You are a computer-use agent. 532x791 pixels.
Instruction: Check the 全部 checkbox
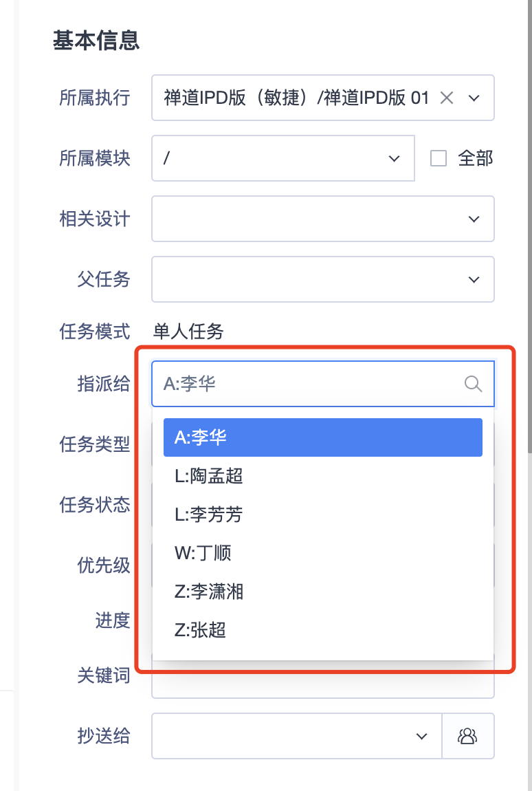pos(439,158)
